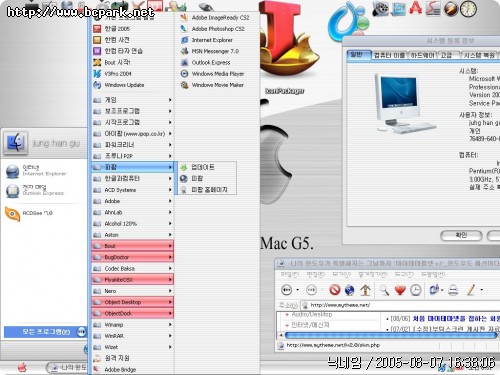Screen dimensions: 500x375
Task: Open the highlighted ObjectDock folder
Action: click(133, 313)
